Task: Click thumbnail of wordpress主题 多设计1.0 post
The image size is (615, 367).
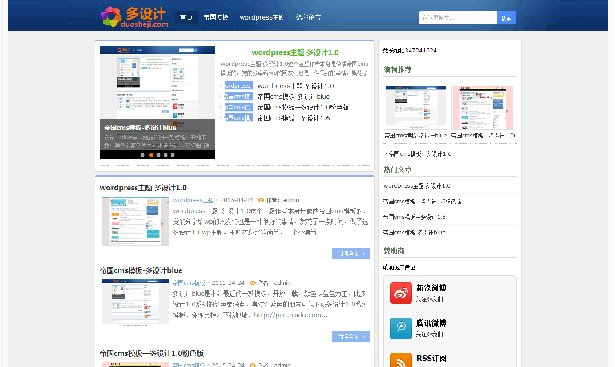Action: (135, 222)
